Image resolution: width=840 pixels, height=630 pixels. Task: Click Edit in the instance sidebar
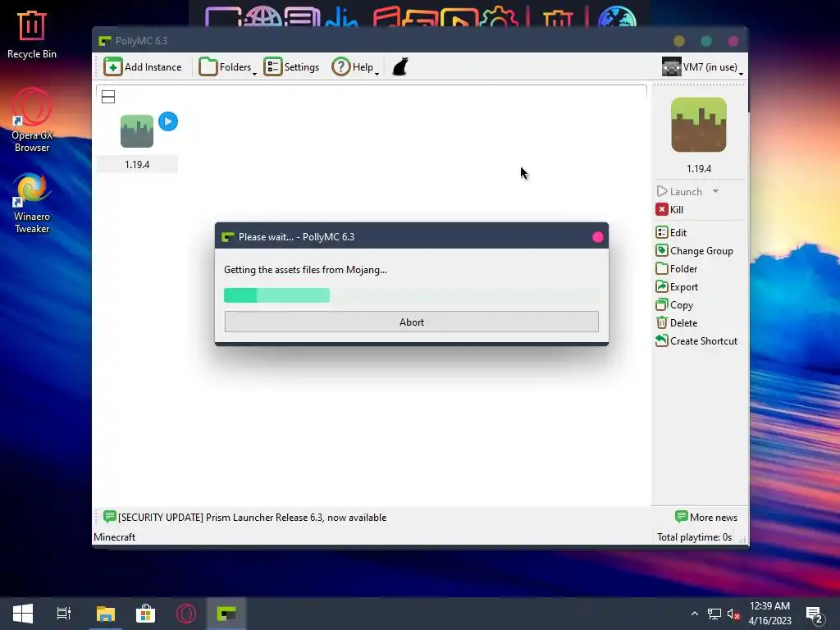[x=671, y=232]
